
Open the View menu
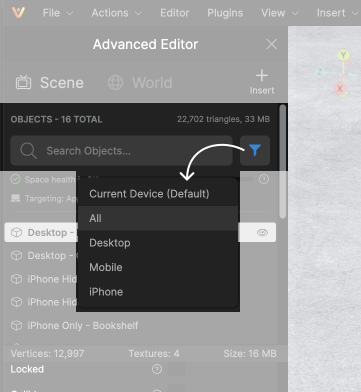pyautogui.click(x=279, y=13)
